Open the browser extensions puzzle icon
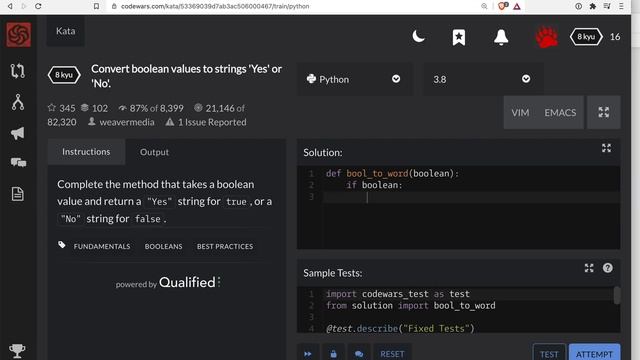This screenshot has height=360, width=640. click(x=593, y=6)
